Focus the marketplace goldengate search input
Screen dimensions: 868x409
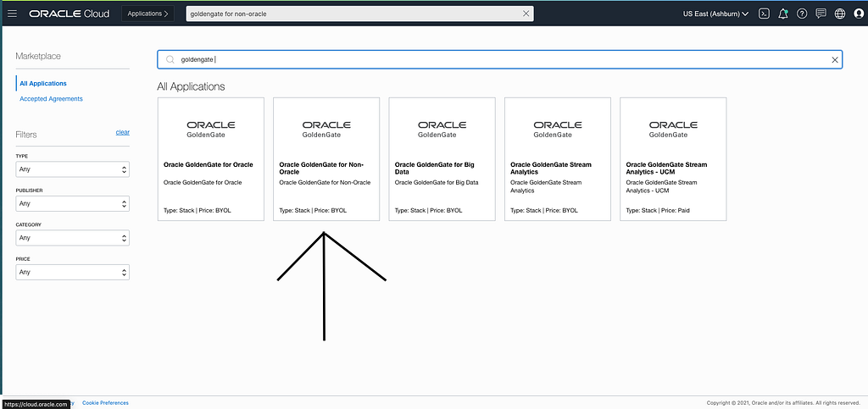[x=501, y=59]
